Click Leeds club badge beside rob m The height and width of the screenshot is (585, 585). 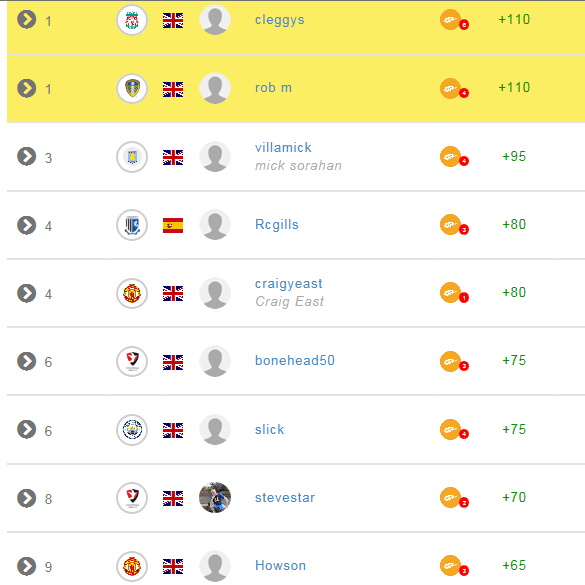tap(132, 88)
